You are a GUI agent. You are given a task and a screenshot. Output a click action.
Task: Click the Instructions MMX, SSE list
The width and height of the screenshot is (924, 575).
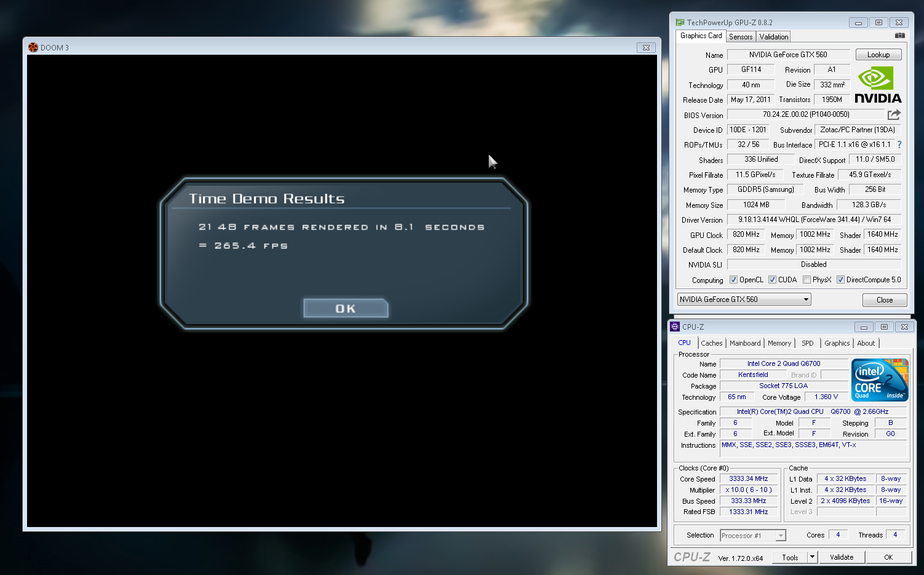[814, 448]
